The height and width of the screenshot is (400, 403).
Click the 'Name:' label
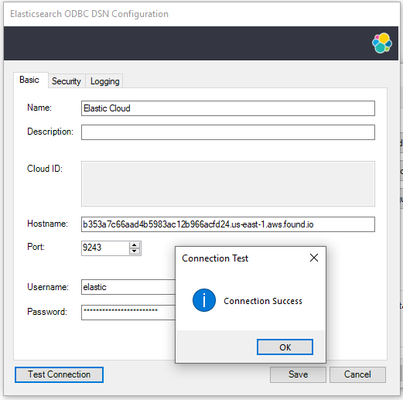[39, 108]
